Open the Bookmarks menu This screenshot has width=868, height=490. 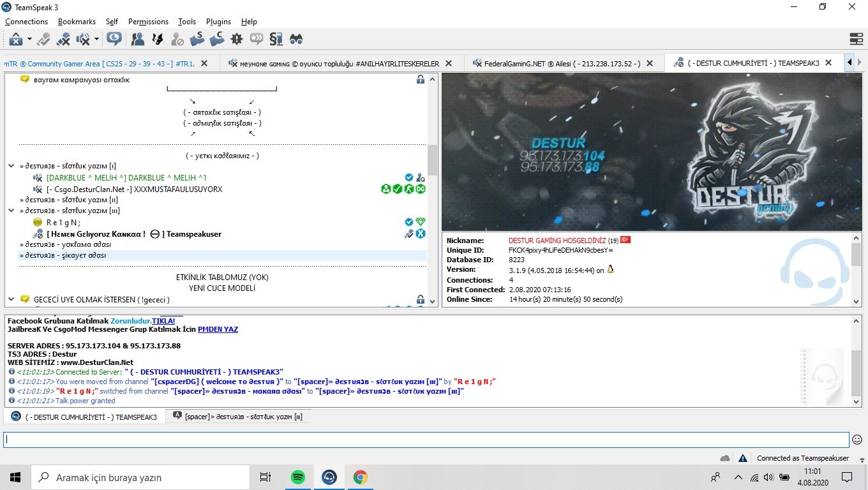point(77,22)
